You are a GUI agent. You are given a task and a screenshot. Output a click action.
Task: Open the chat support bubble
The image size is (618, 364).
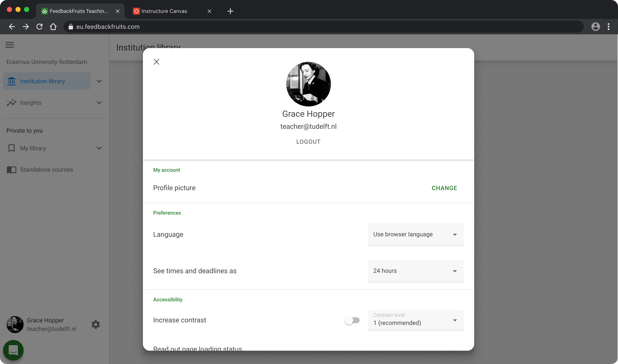click(x=13, y=350)
